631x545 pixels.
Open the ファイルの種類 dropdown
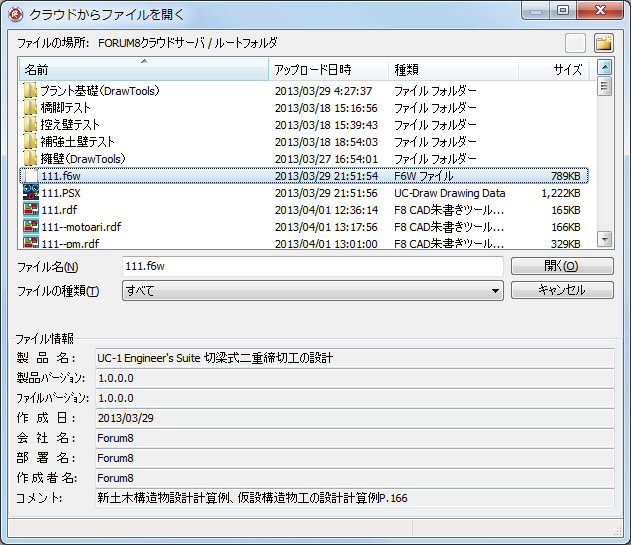(313, 290)
